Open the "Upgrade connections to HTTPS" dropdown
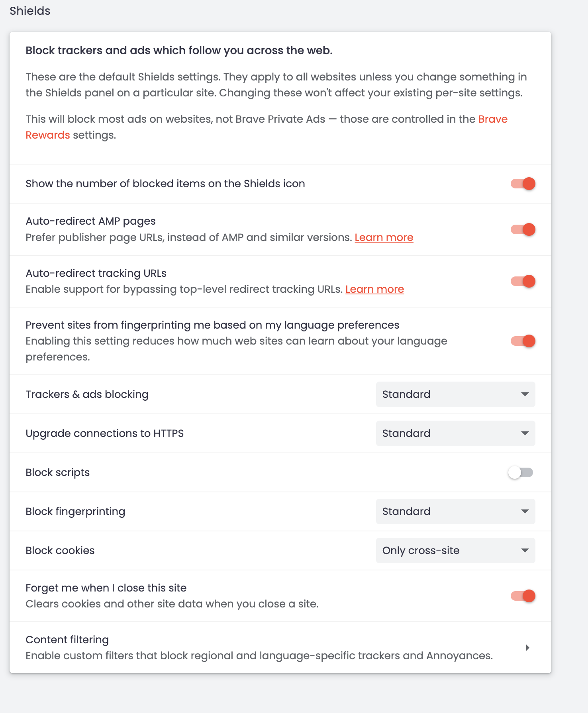This screenshot has height=713, width=588. click(x=455, y=433)
